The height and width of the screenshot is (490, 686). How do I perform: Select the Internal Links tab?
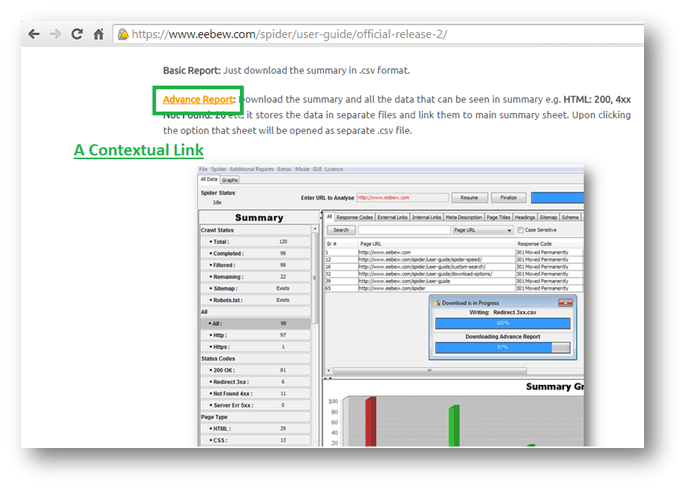427,217
